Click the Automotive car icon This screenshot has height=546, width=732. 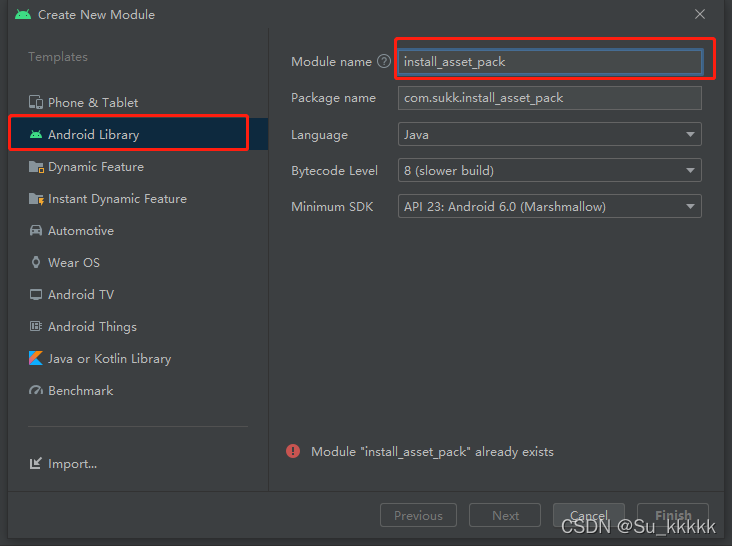(36, 231)
